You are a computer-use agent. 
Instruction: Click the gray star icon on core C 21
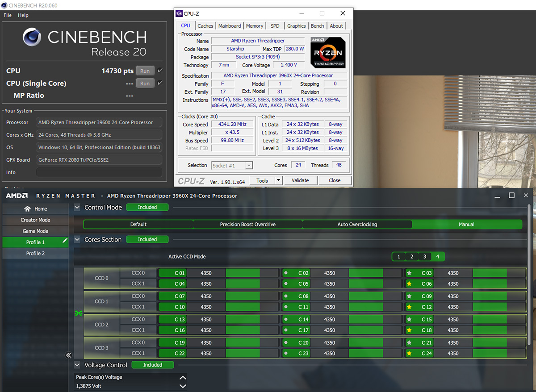click(409, 342)
